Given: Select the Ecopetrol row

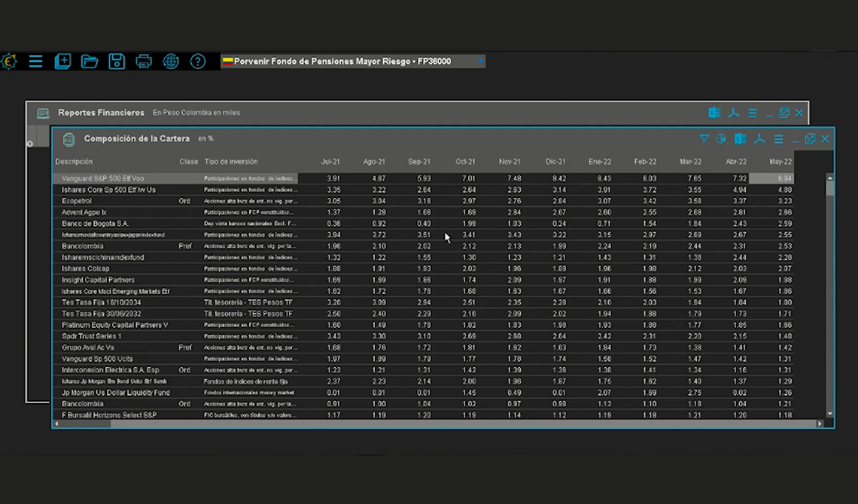Looking at the screenshot, I should [423, 201].
